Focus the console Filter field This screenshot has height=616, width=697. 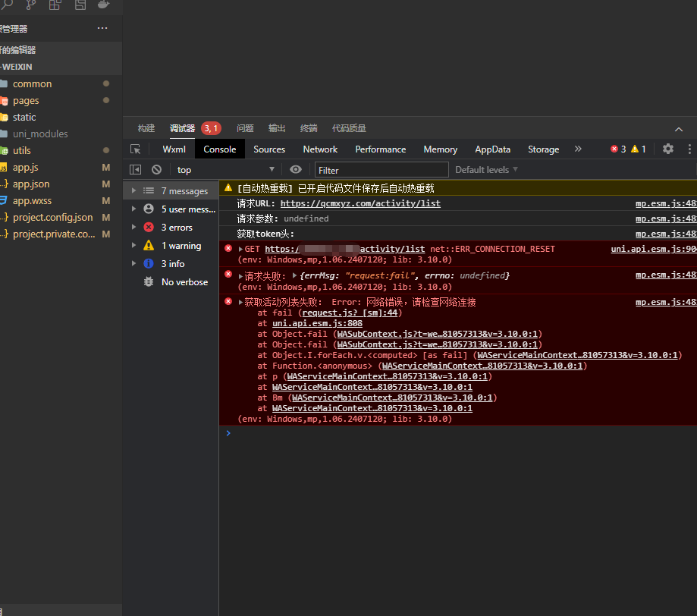(x=381, y=170)
